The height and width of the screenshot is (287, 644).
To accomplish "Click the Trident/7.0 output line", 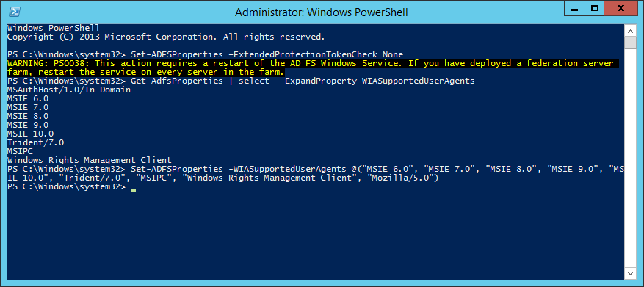I will (36, 142).
